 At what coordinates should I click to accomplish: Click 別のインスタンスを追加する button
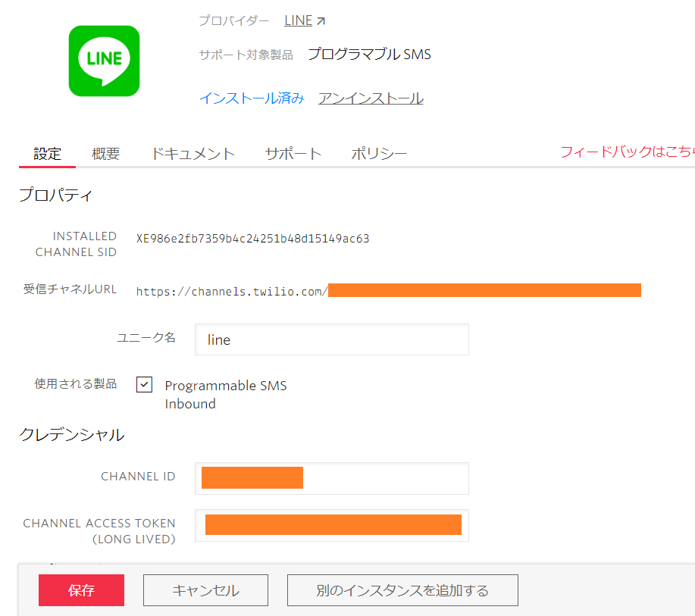click(402, 590)
